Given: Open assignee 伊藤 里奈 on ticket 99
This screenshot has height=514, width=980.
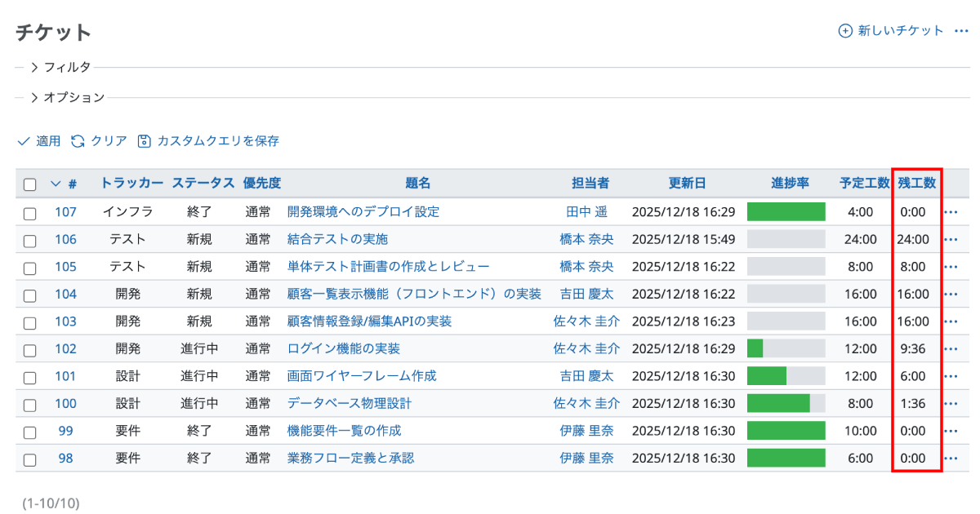Looking at the screenshot, I should (x=586, y=431).
